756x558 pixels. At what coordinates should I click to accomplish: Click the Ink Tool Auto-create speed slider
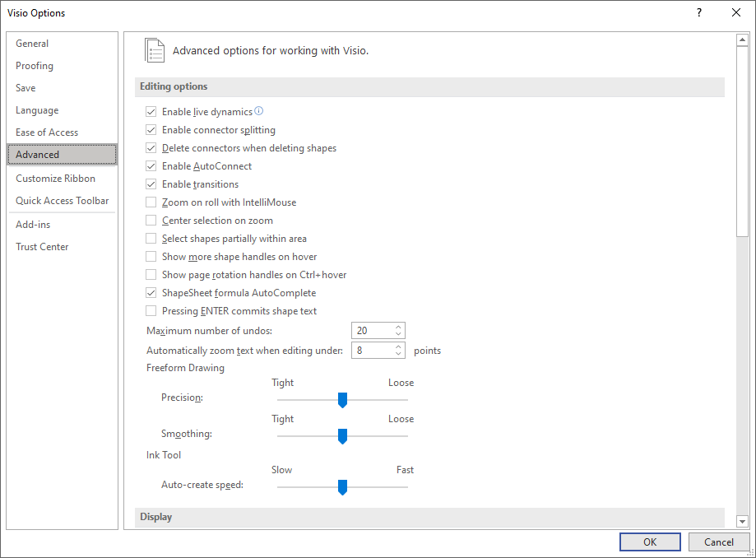point(342,487)
